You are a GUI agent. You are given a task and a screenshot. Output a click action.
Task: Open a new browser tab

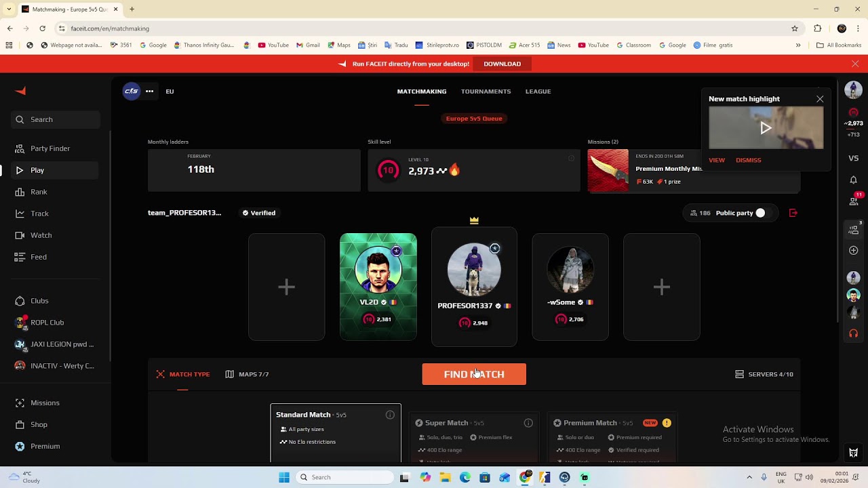[x=132, y=9]
